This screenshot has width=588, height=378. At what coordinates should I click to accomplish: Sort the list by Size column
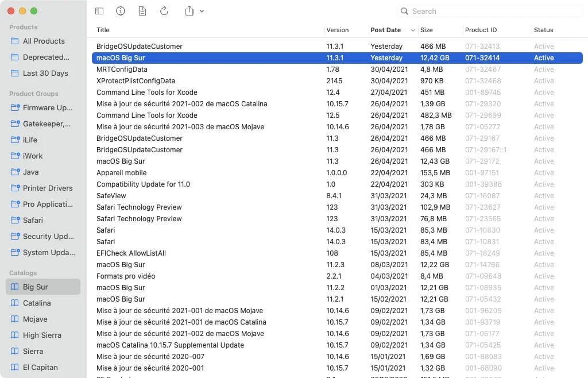[x=427, y=30]
